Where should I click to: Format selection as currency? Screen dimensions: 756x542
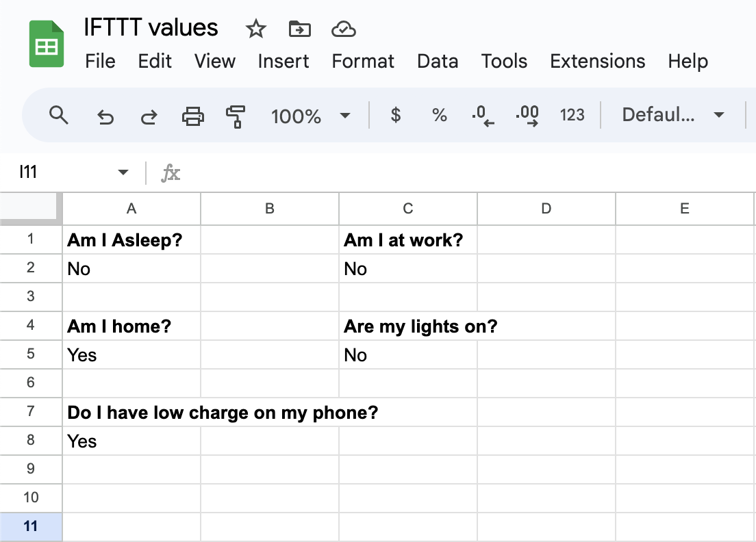point(396,116)
